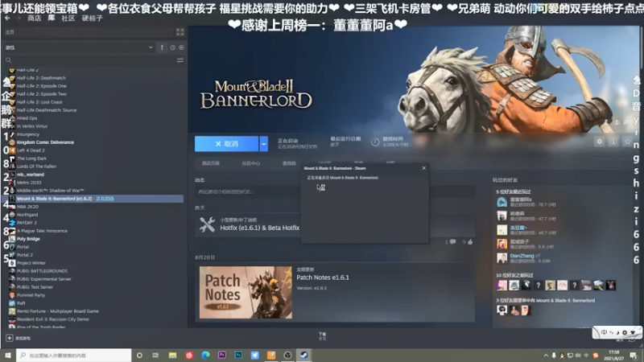Select Half-Life 2: Deathmatch in library
Screen dimensions: 644x362
pos(41,78)
